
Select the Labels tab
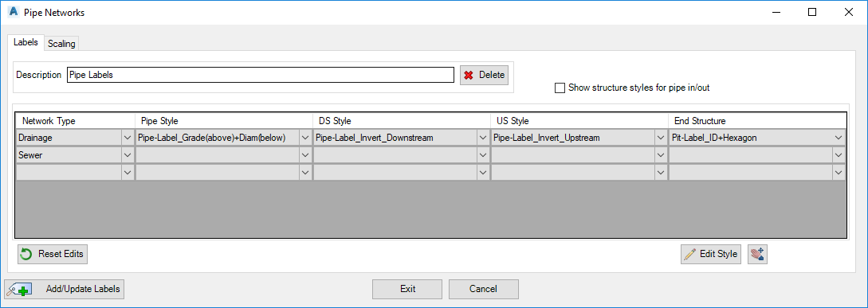(26, 42)
